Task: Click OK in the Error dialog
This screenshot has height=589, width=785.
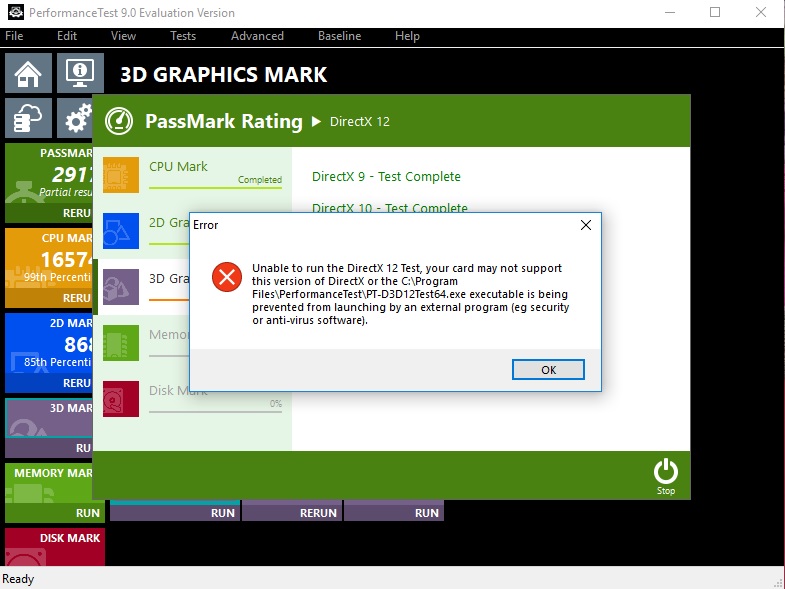Action: pos(548,370)
